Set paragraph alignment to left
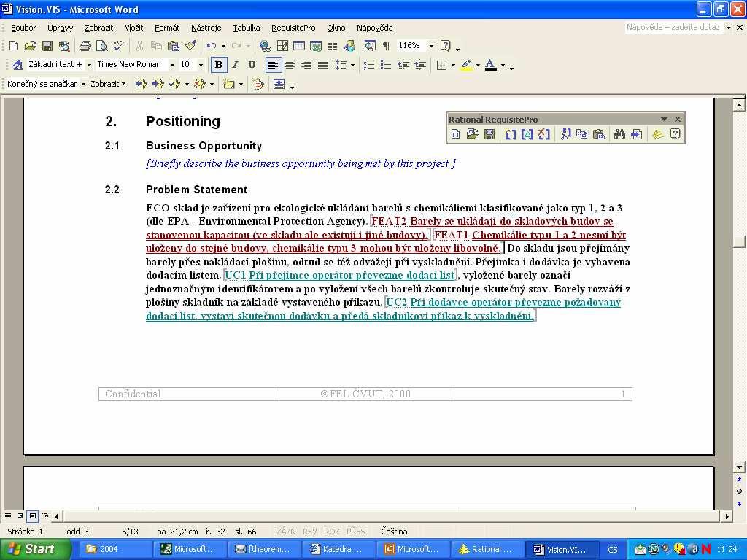This screenshot has width=747, height=560. click(x=273, y=65)
